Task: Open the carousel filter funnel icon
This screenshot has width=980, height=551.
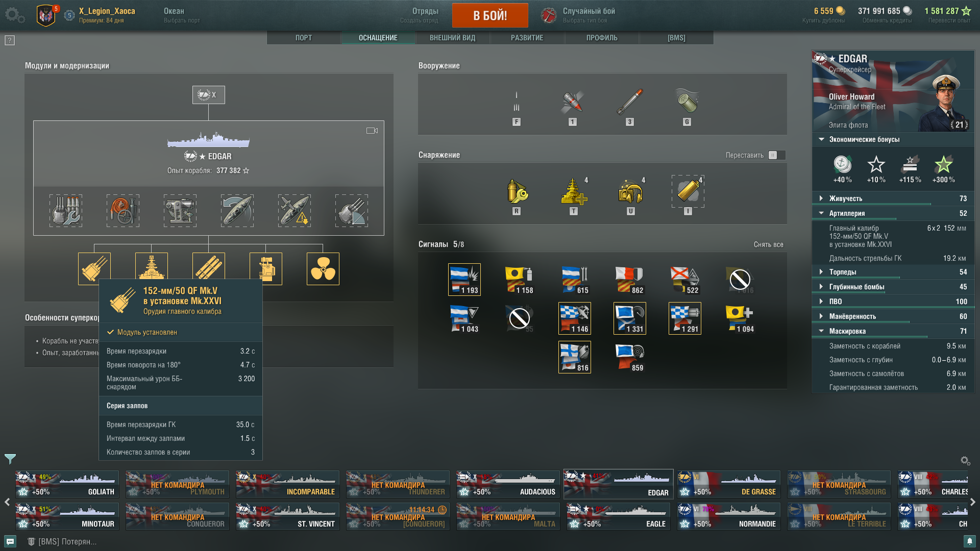Action: (10, 459)
